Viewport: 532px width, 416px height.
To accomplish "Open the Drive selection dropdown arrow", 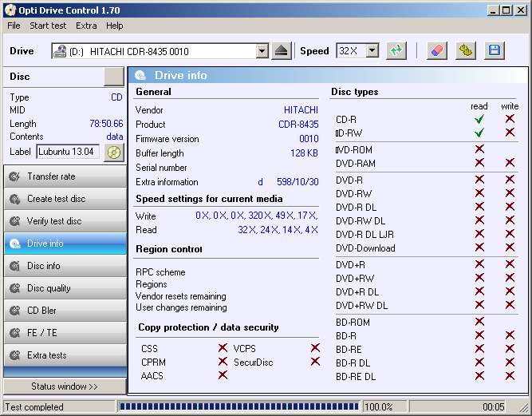I will (262, 51).
